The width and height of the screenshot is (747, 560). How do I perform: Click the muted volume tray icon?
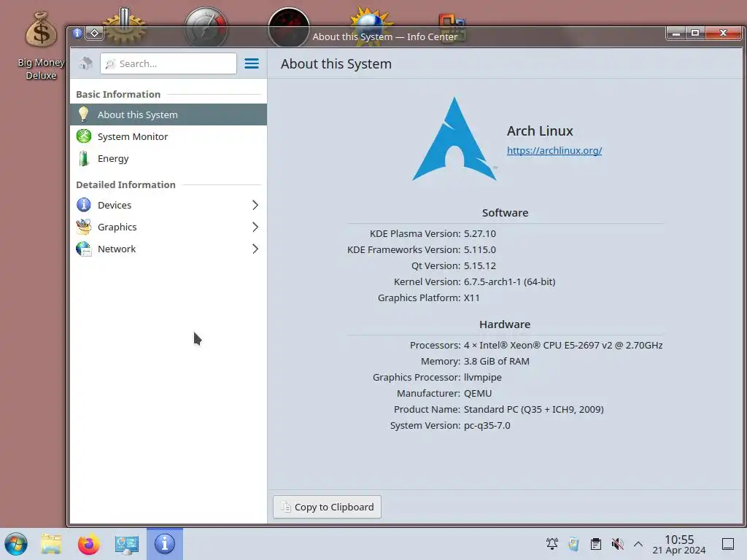pyautogui.click(x=617, y=544)
